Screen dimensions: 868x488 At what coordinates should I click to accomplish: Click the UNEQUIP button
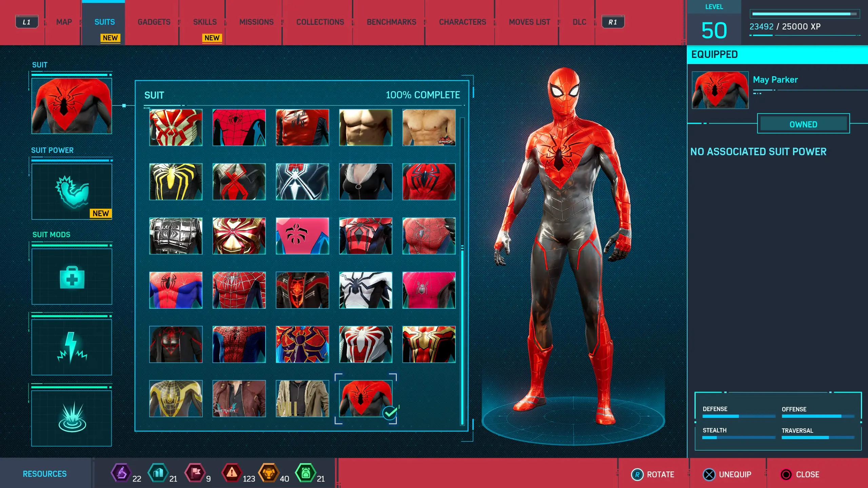pos(727,474)
